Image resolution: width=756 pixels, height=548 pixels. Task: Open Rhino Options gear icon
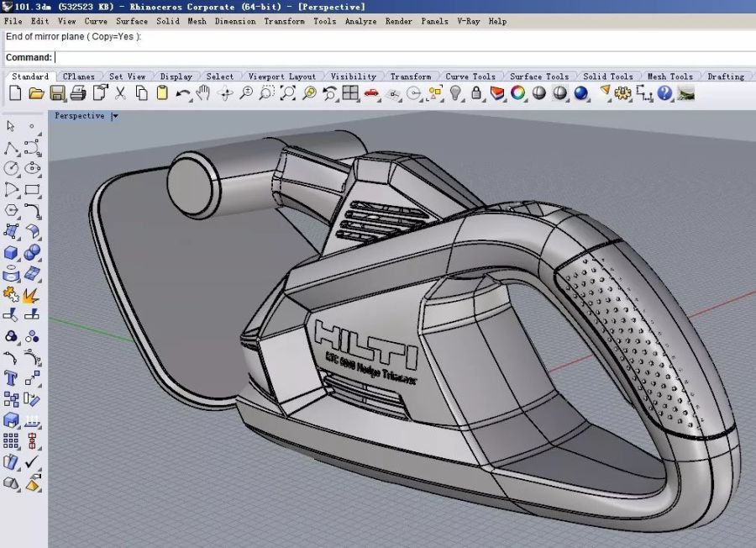(622, 93)
